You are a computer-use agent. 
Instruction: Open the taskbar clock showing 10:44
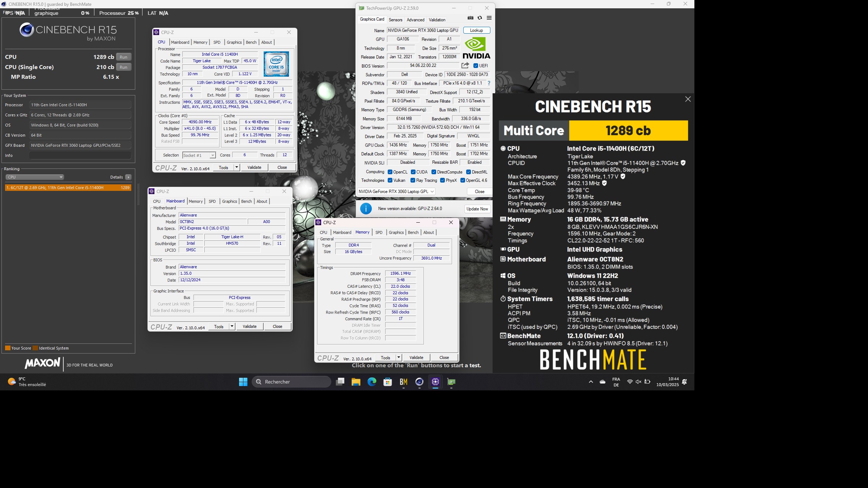[668, 382]
